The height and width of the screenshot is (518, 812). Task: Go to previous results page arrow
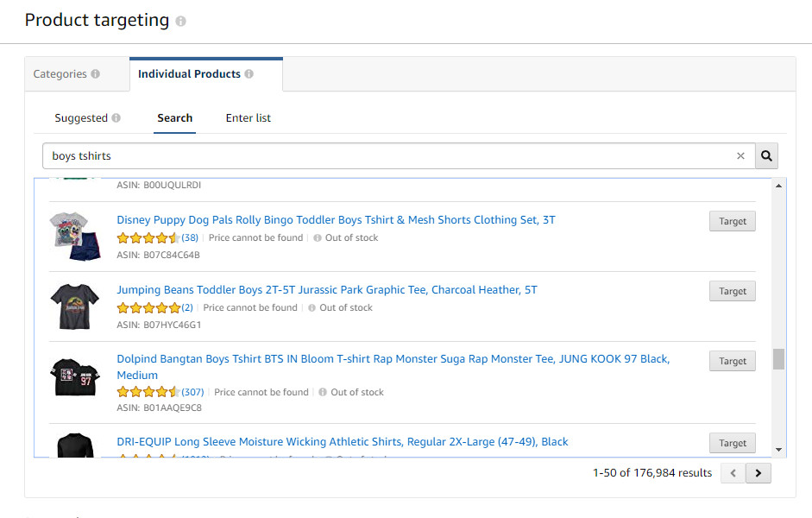tap(733, 473)
